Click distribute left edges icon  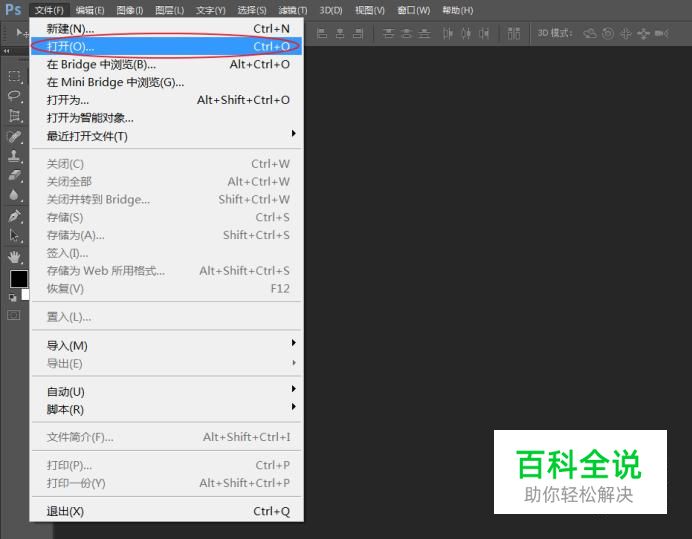tap(448, 33)
